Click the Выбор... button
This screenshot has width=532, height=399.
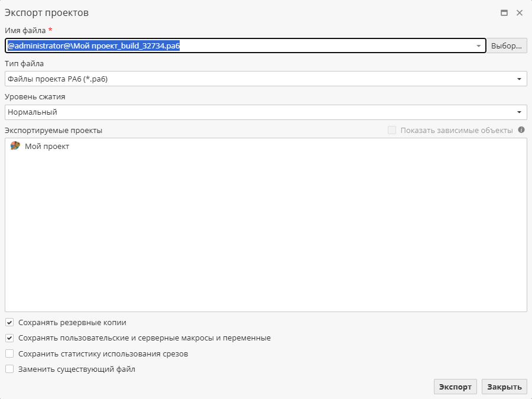[x=507, y=45]
